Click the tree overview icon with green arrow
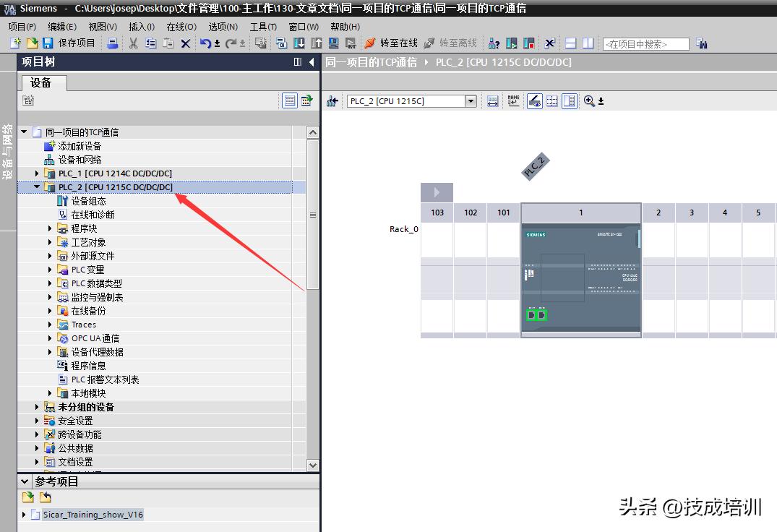Screen dimensions: 777x532 pos(307,100)
